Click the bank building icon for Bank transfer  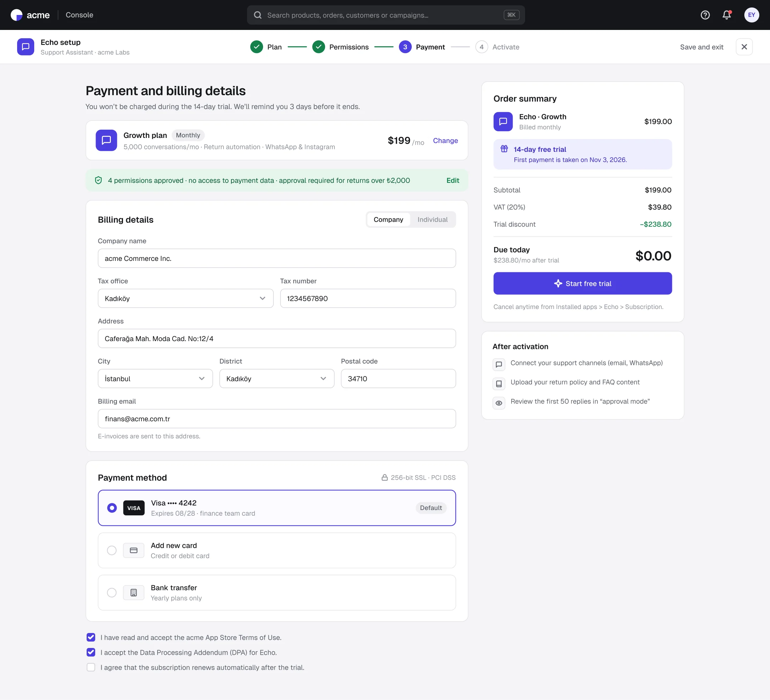click(134, 593)
